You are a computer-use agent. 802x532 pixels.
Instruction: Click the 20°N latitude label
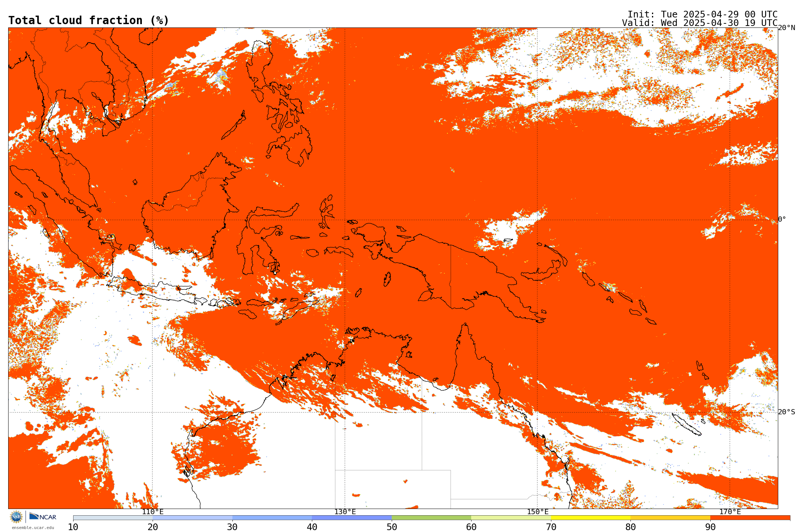[x=787, y=28]
